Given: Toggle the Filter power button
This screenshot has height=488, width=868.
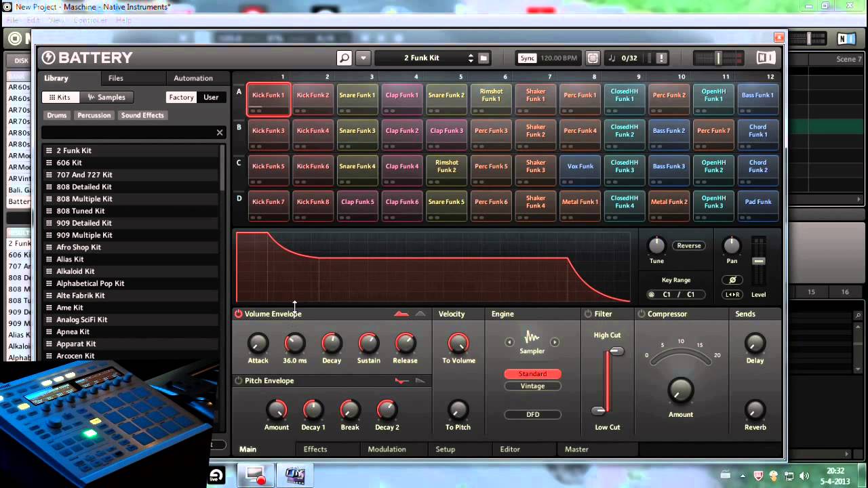Looking at the screenshot, I should coord(588,314).
